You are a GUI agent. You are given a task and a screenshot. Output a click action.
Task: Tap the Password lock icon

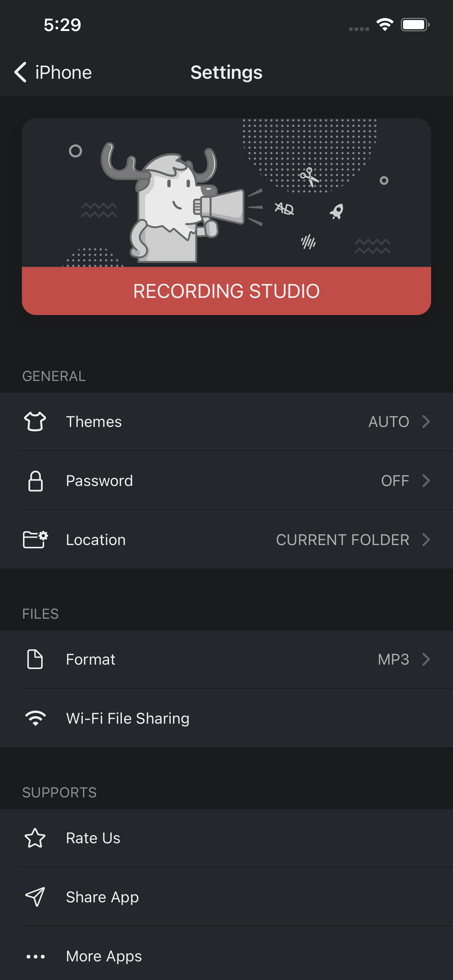point(35,481)
